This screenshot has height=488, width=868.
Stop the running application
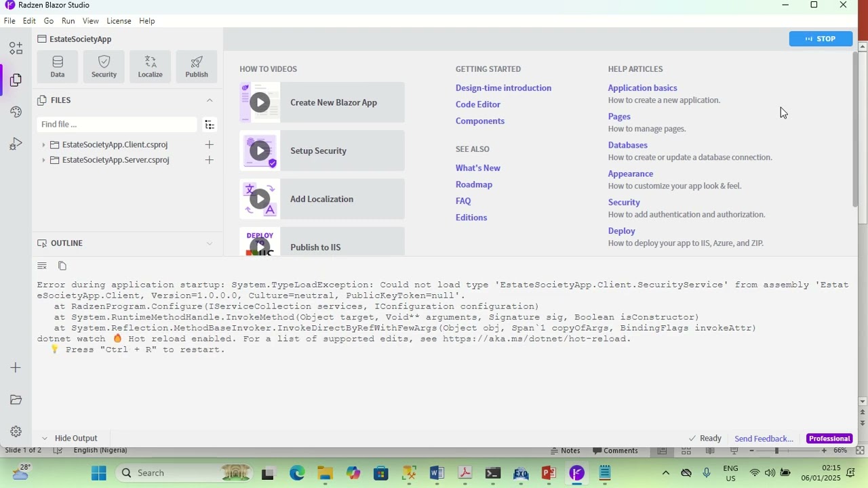(821, 39)
